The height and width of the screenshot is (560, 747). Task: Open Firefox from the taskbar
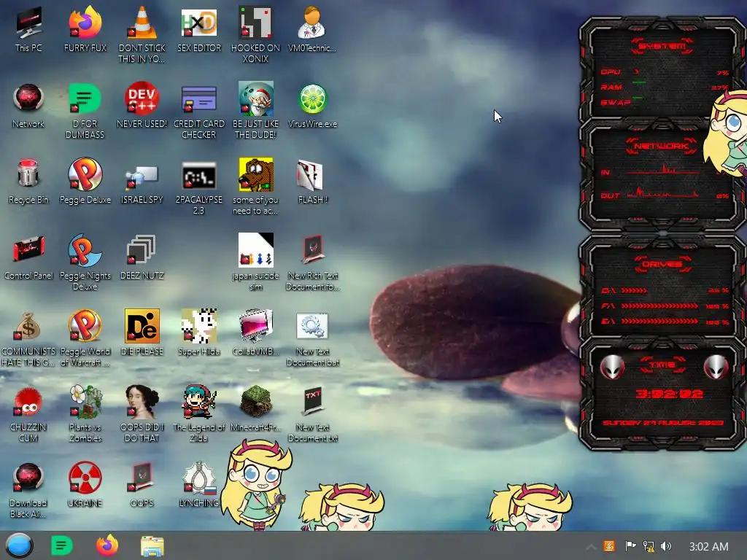click(107, 545)
